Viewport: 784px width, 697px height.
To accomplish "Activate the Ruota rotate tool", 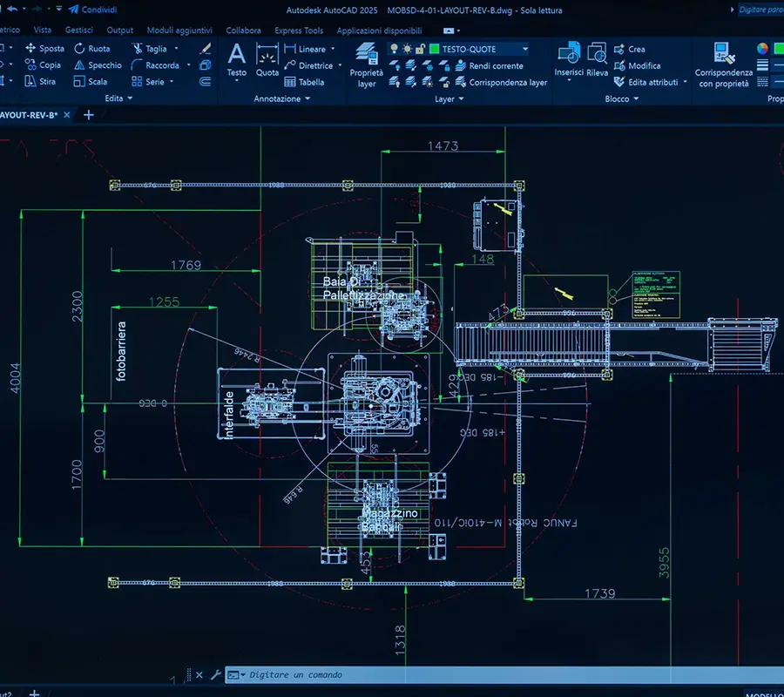I will pyautogui.click(x=92, y=49).
